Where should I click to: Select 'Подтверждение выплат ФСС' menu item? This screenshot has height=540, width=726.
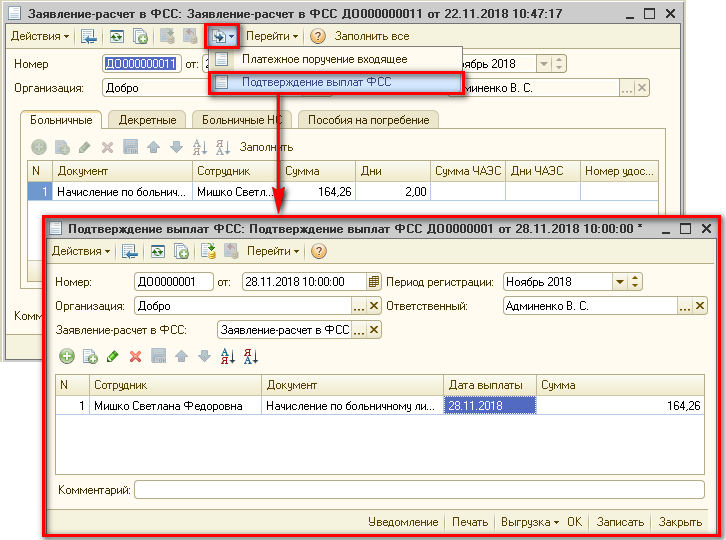tap(330, 83)
